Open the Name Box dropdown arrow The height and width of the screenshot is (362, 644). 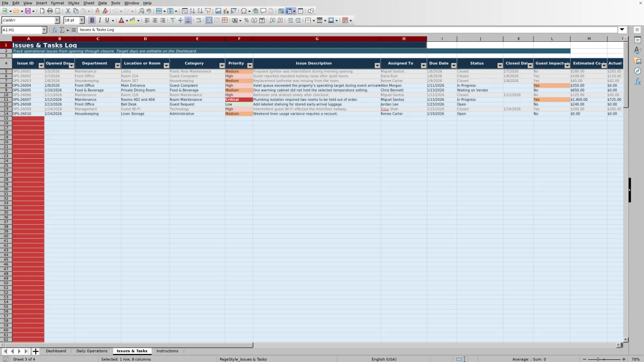45,30
